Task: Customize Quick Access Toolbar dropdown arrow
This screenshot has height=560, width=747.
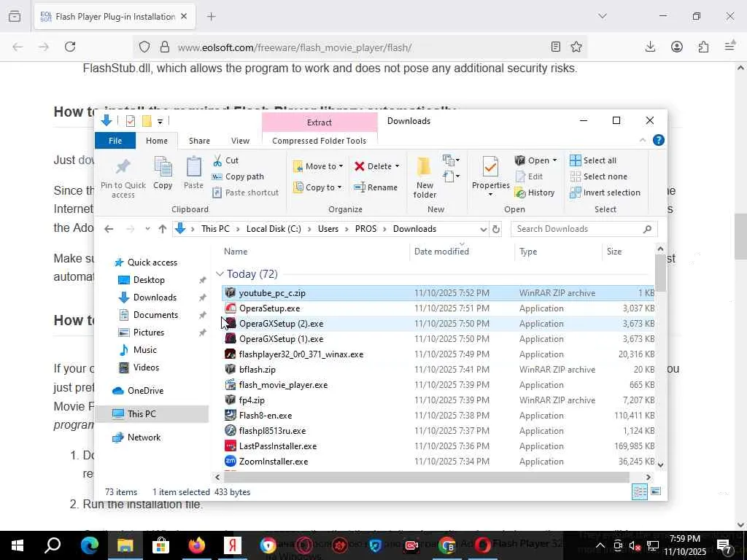Action: point(160,122)
